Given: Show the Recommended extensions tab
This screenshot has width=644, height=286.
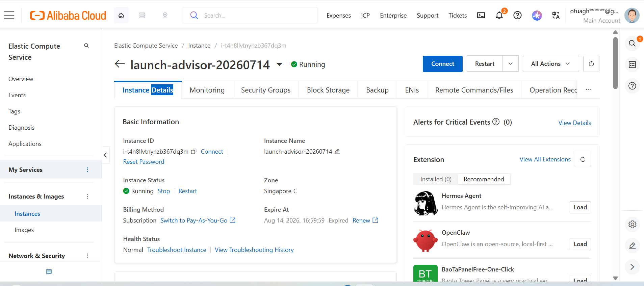Looking at the screenshot, I should tap(484, 179).
